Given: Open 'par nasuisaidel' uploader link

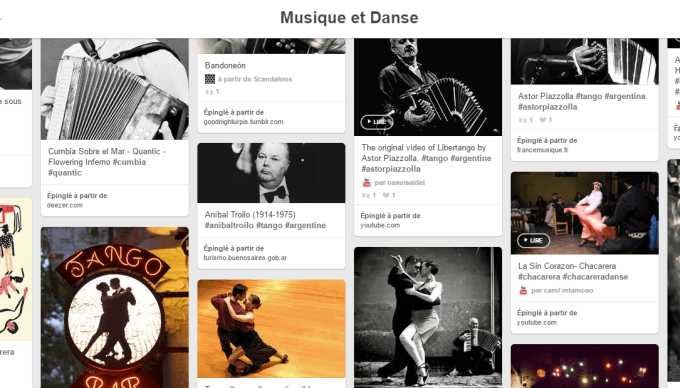Looking at the screenshot, I should [399, 183].
